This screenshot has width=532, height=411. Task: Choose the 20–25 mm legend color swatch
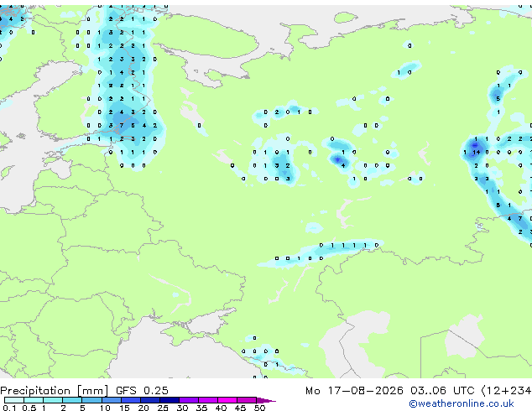click(x=150, y=400)
